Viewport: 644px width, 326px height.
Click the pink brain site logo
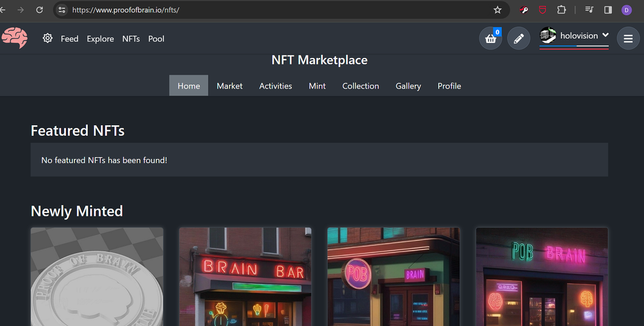15,38
